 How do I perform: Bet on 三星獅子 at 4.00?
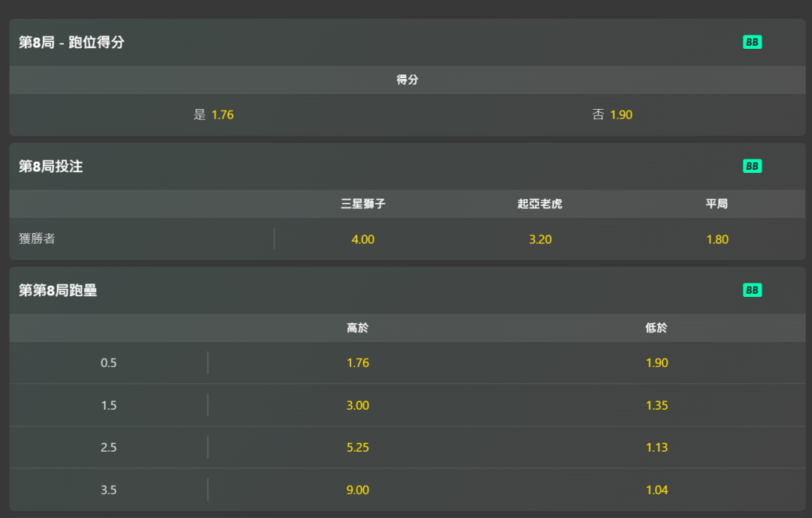[x=363, y=239]
